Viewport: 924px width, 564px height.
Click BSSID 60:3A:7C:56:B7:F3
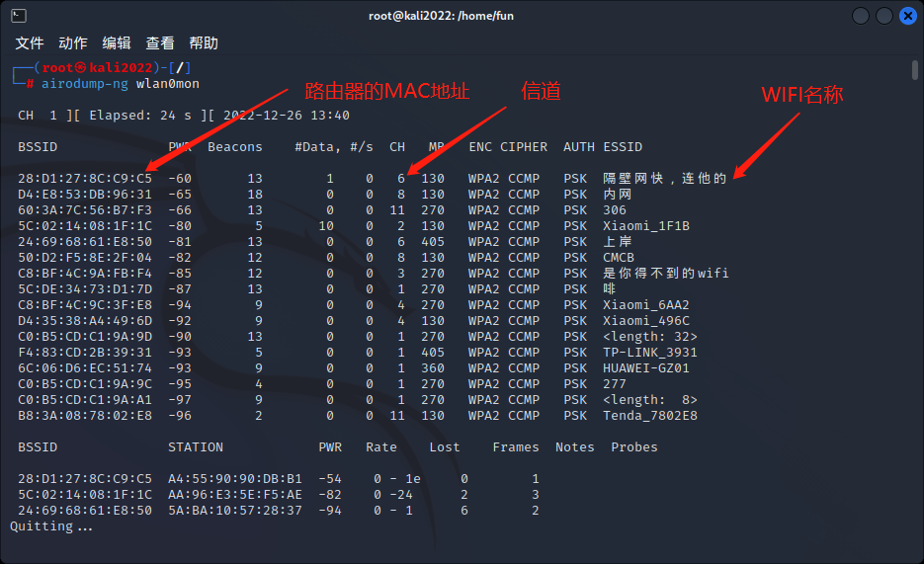coord(85,210)
